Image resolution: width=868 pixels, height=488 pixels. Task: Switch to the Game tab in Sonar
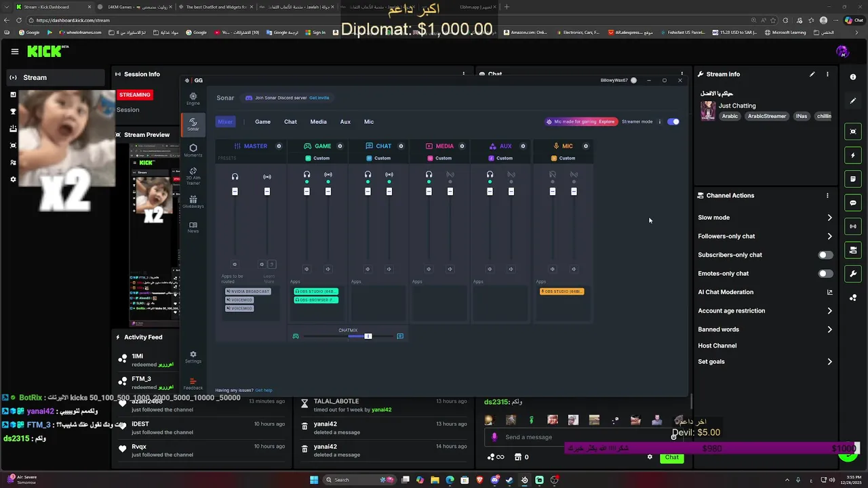[x=262, y=122]
